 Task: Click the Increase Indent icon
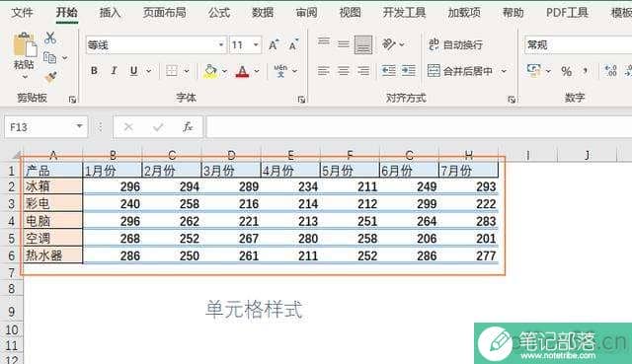pyautogui.click(x=408, y=71)
